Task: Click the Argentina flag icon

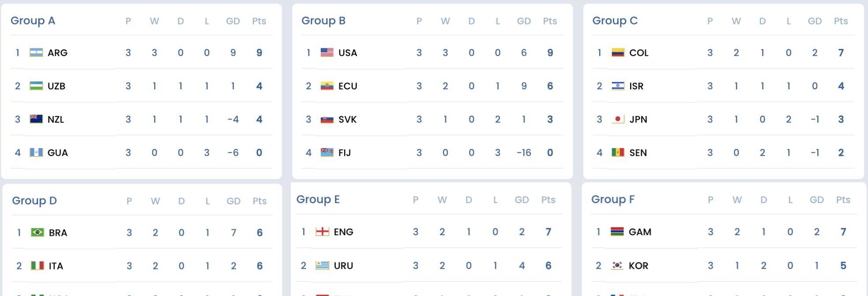Action: pyautogui.click(x=36, y=53)
